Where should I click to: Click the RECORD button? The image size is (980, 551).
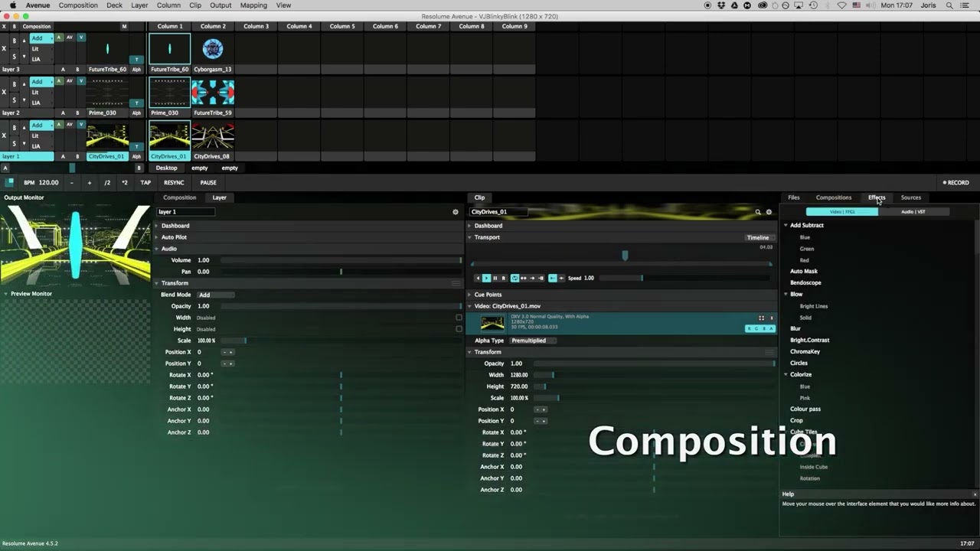pyautogui.click(x=956, y=183)
